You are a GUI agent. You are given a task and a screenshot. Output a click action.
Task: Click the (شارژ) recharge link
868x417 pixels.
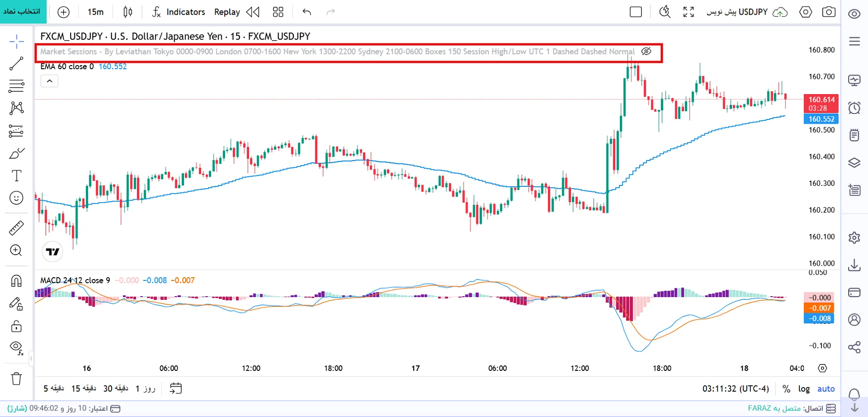(17, 409)
